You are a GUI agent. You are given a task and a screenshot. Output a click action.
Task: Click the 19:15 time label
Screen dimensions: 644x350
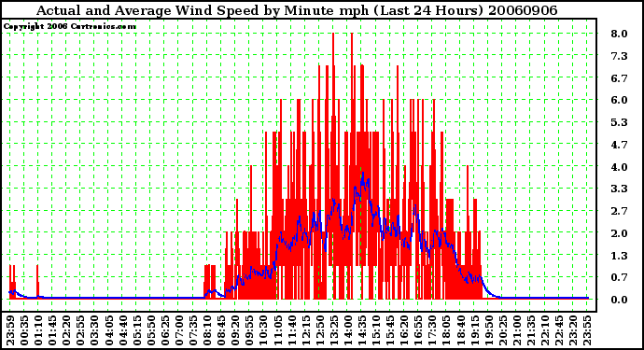pos(474,330)
